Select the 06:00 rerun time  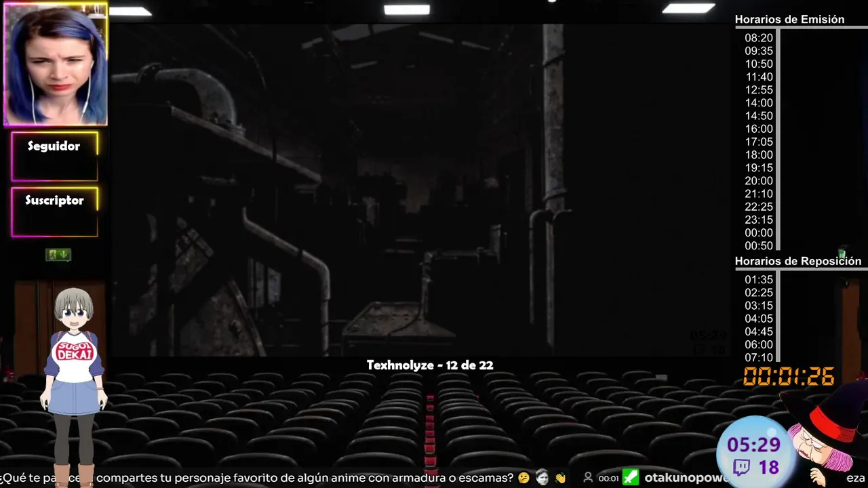[x=759, y=344]
